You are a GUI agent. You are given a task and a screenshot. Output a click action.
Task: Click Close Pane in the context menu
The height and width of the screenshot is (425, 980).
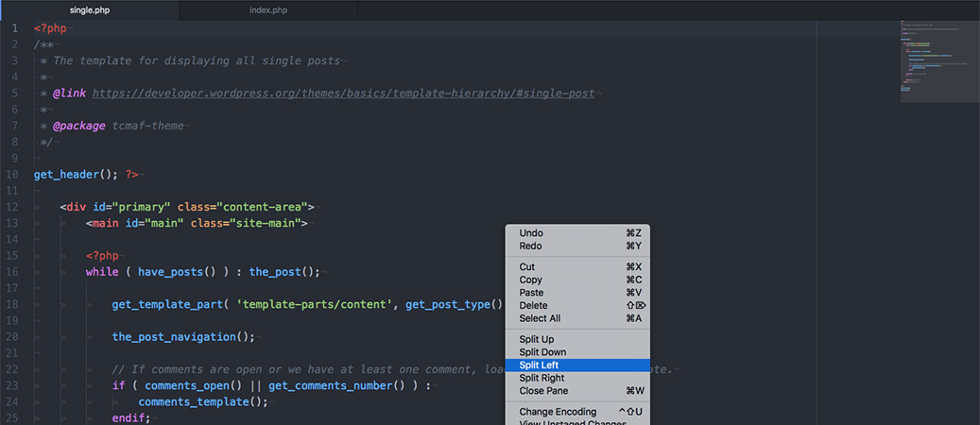pyautogui.click(x=543, y=391)
